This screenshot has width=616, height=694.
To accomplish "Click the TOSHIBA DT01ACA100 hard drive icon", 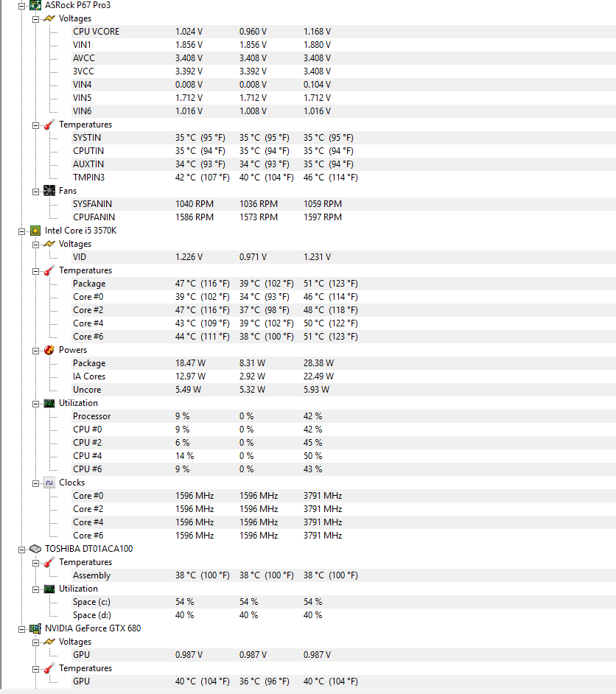I will (35, 549).
